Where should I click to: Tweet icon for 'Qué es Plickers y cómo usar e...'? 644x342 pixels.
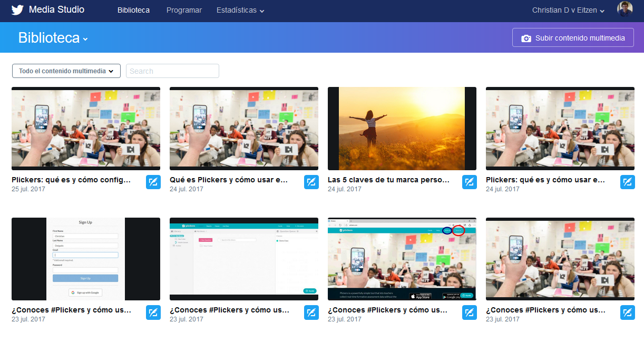click(311, 182)
